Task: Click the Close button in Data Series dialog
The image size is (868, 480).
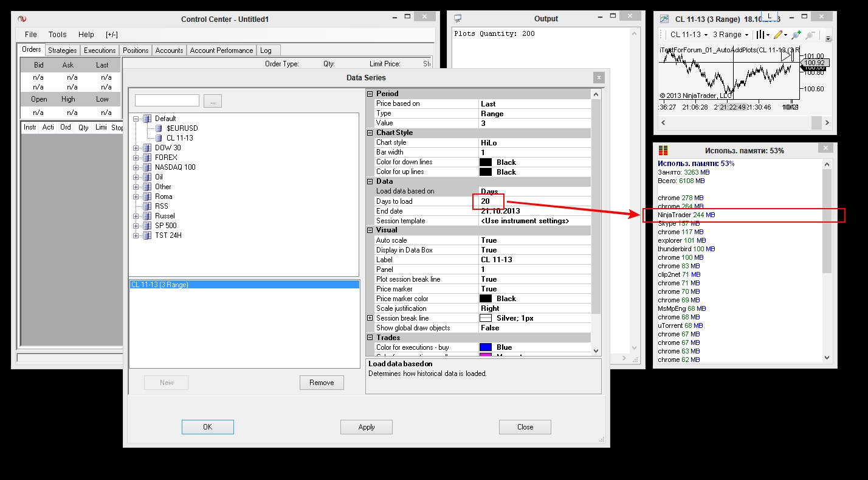Action: 525,427
